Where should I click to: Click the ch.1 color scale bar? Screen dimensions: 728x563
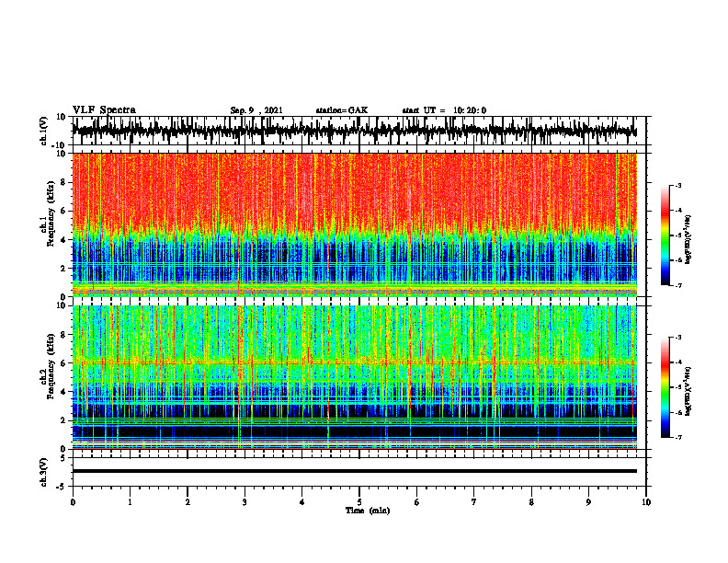[x=665, y=236]
